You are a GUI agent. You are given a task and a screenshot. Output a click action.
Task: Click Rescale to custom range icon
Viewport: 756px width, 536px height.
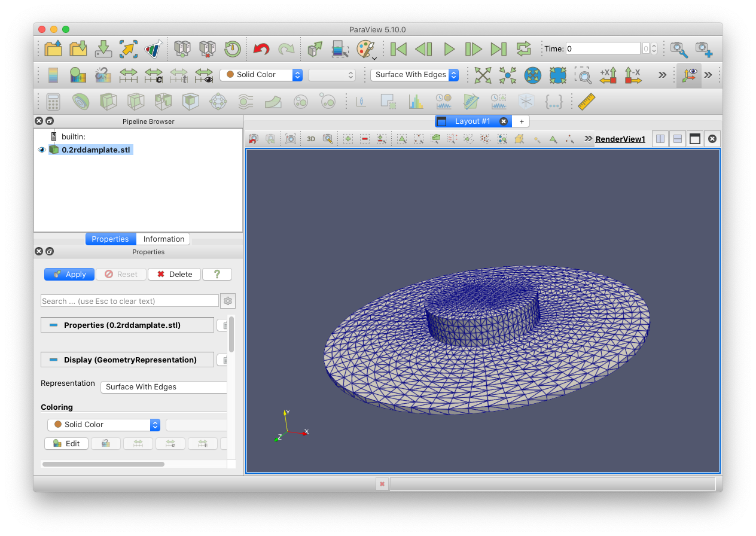154,75
